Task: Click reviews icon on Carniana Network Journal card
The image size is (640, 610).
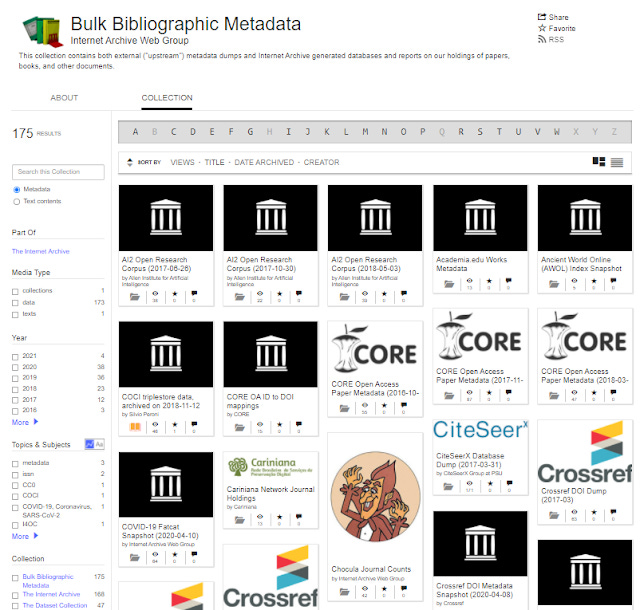Action: (299, 517)
